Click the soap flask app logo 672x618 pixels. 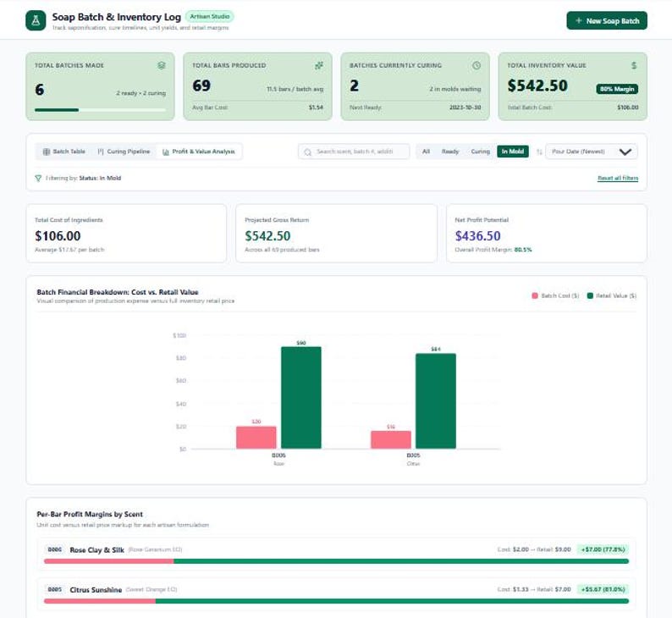[x=36, y=20]
